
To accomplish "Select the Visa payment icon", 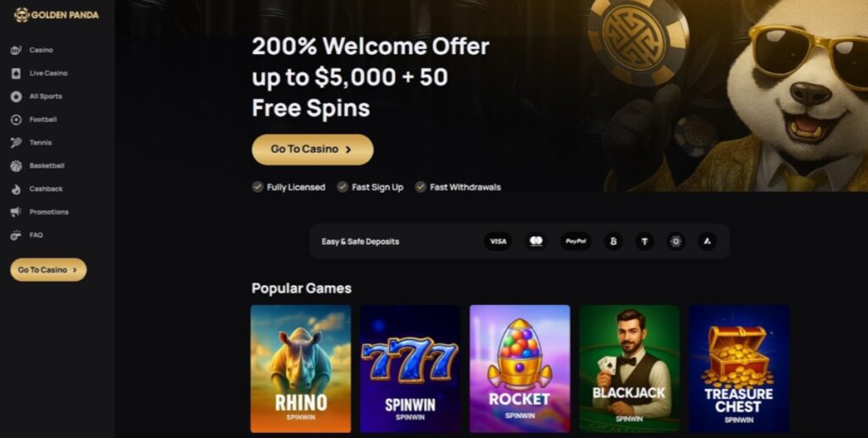I will pos(498,241).
